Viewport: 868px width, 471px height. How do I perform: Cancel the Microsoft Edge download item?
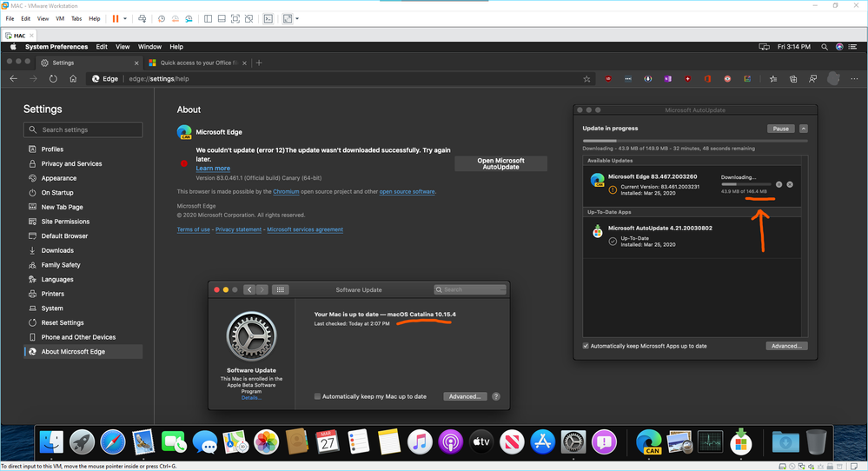click(x=790, y=184)
